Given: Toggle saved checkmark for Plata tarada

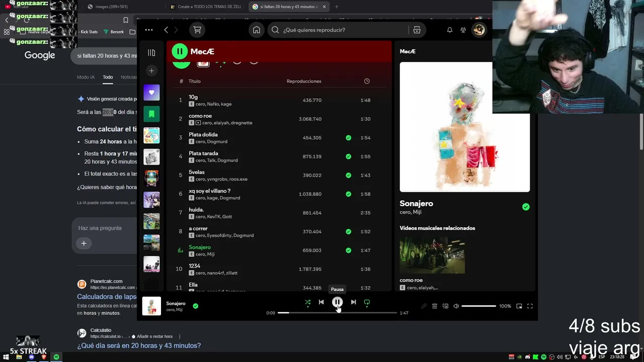Looking at the screenshot, I should point(348,156).
